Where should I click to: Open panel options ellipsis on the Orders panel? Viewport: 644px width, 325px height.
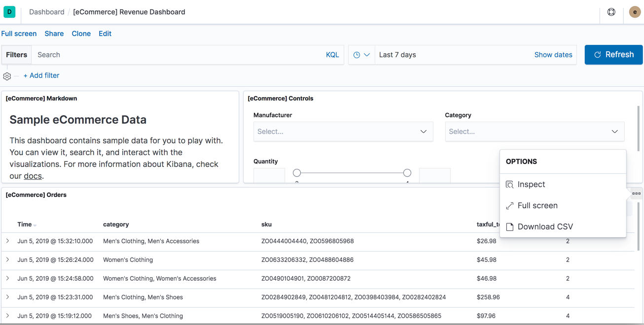point(636,194)
